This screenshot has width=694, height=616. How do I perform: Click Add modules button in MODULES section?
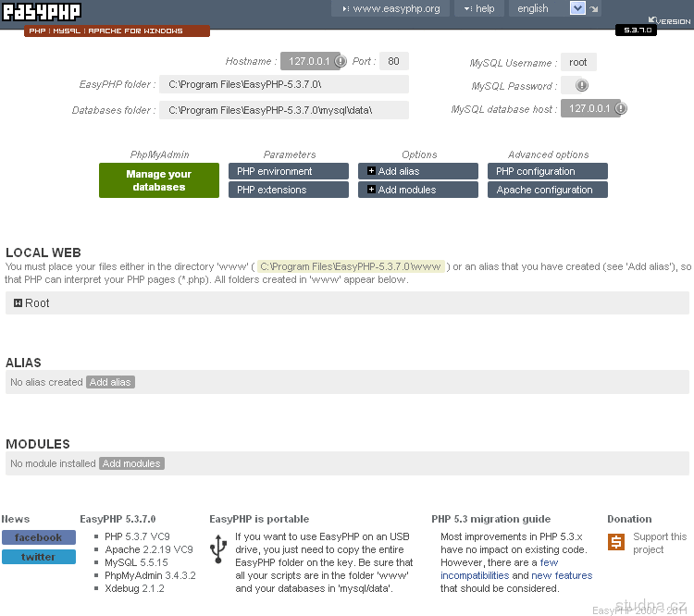click(131, 463)
